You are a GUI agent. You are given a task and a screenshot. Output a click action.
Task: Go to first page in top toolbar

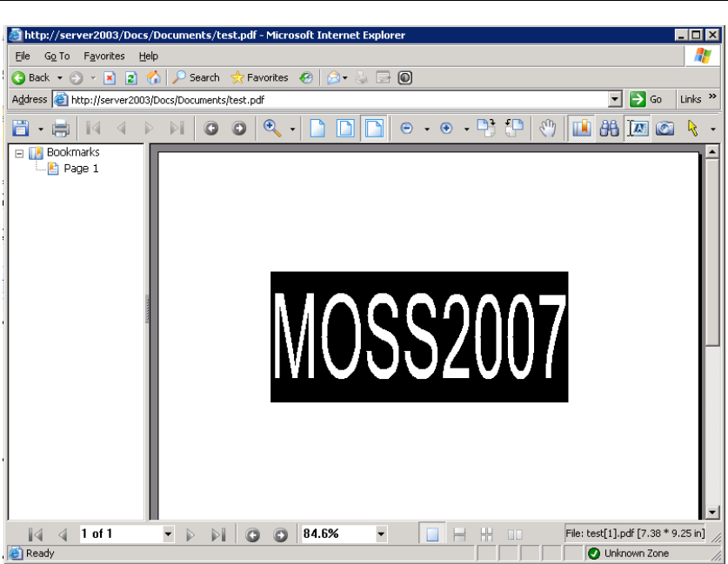(x=93, y=128)
